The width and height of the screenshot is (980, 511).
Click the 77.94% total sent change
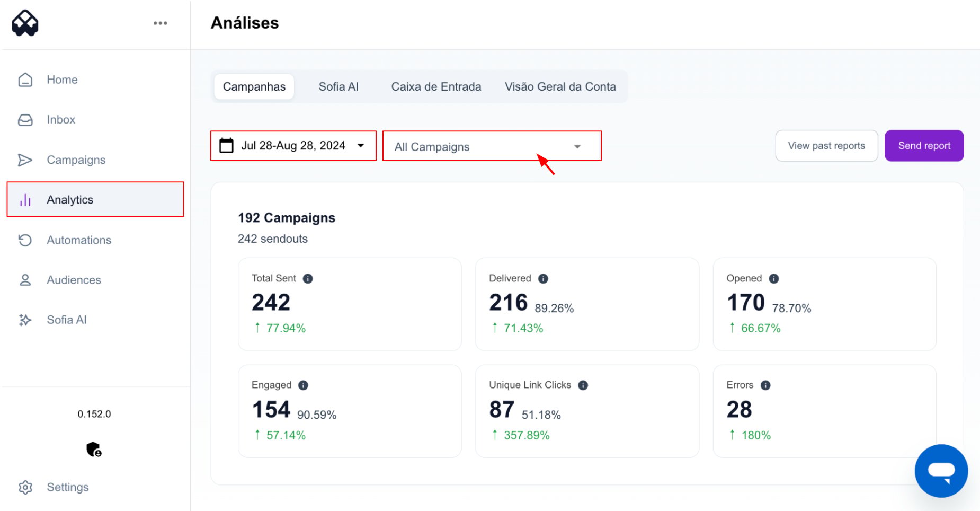point(286,328)
